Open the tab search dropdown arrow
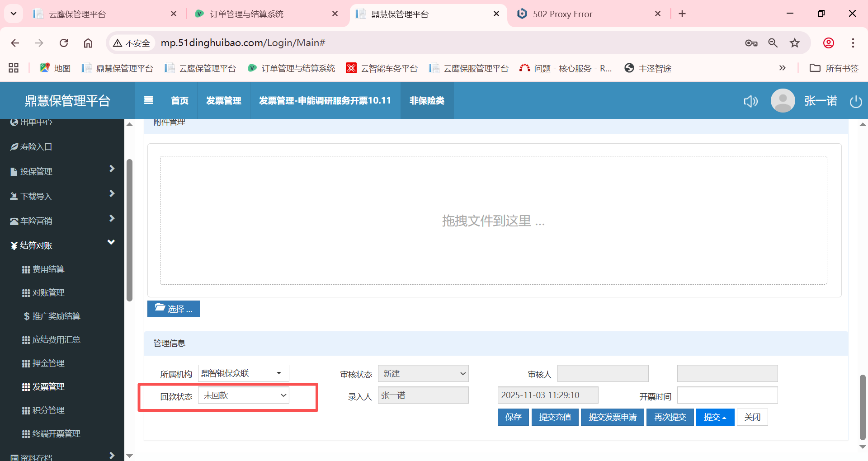 (x=14, y=14)
